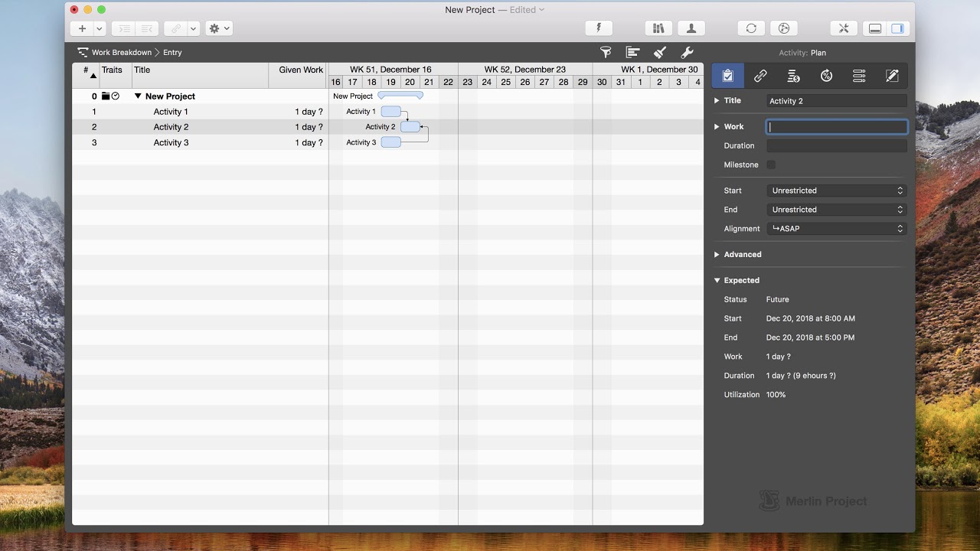Toggle the bottom panel view button
The height and width of the screenshot is (551, 980).
pos(874,28)
